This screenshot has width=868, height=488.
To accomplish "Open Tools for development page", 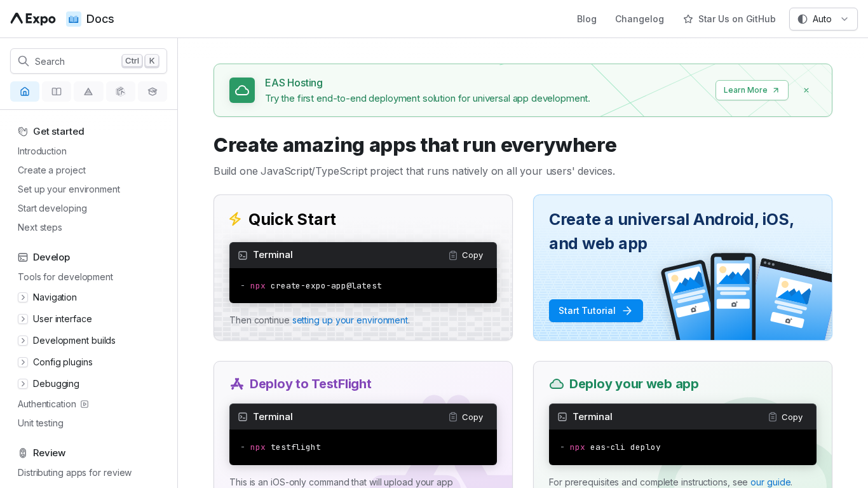I will [x=65, y=277].
